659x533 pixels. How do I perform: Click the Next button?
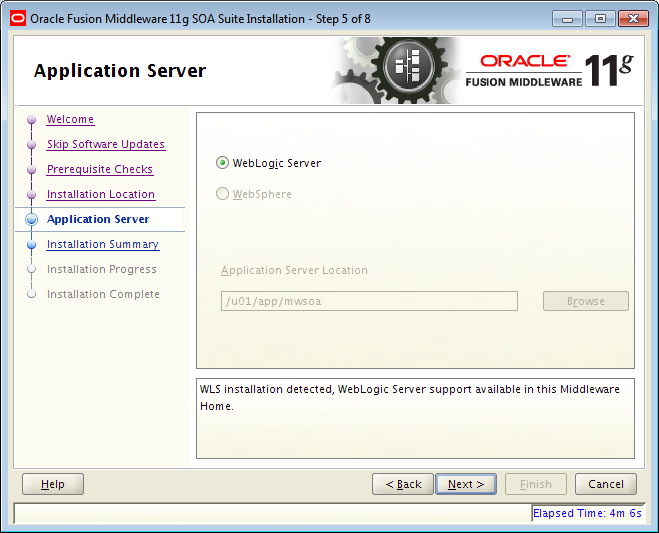pos(466,484)
